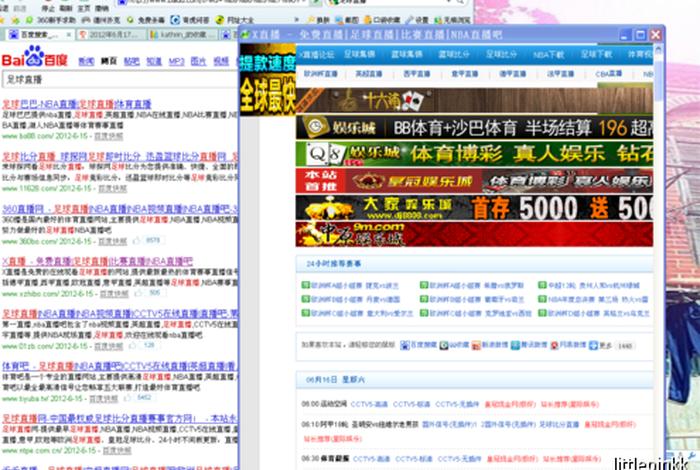700x470 pixels.
Task: Share to 网易微博 icon
Action: (554, 345)
